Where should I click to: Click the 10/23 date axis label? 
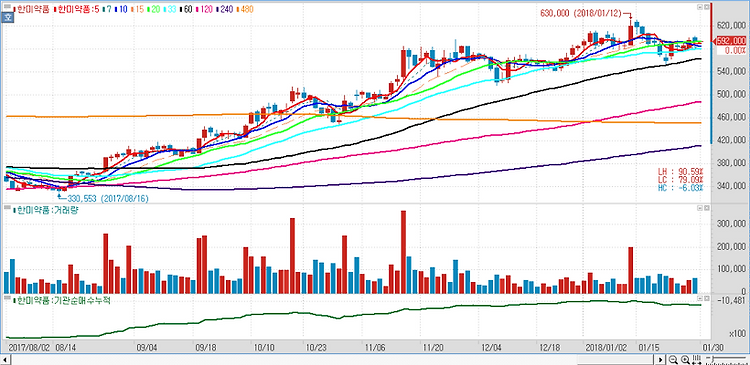click(316, 347)
